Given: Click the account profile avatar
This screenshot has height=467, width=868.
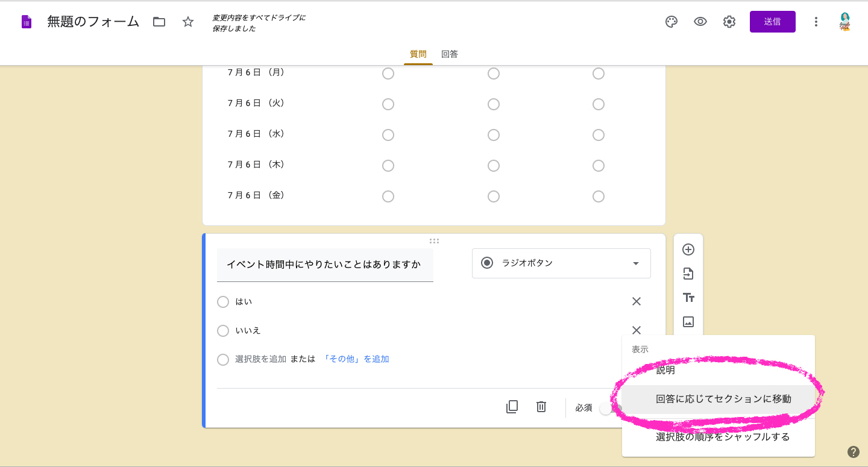Looking at the screenshot, I should [x=845, y=22].
